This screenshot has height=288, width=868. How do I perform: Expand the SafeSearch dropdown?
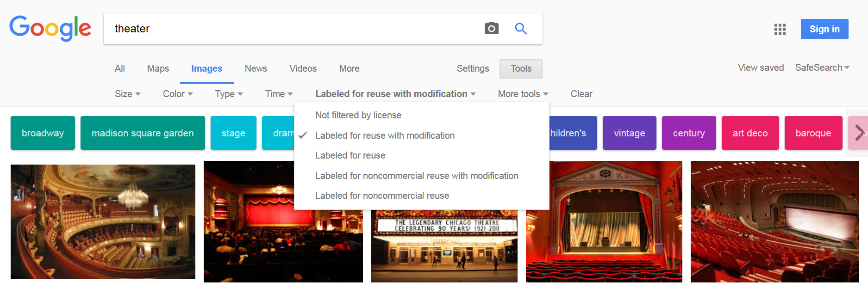point(822,67)
